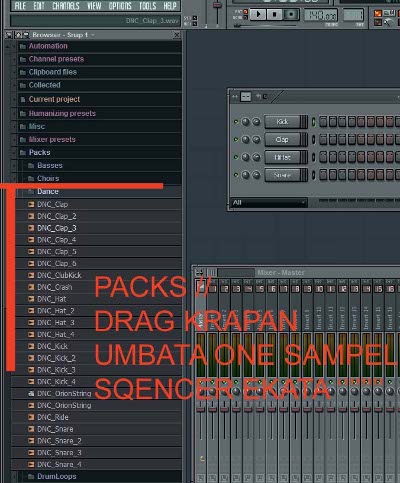
Task: Click the Hat channel button
Action: (282, 157)
